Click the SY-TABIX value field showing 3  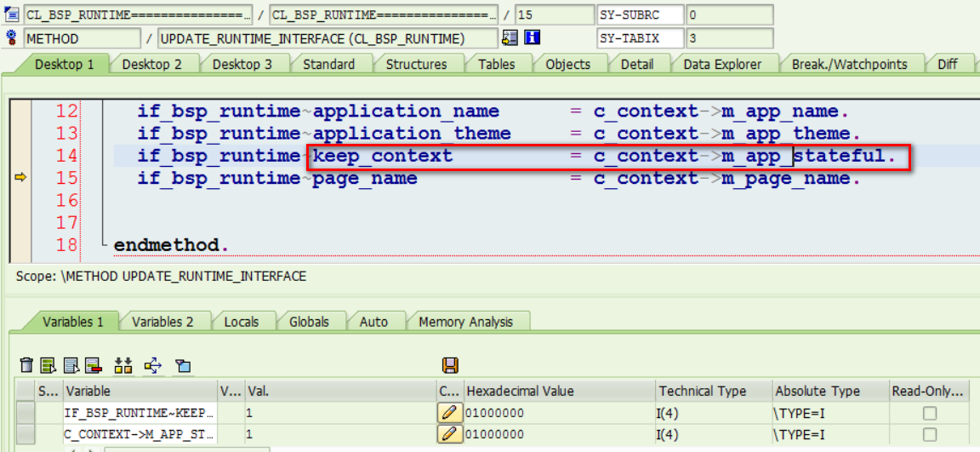click(729, 38)
